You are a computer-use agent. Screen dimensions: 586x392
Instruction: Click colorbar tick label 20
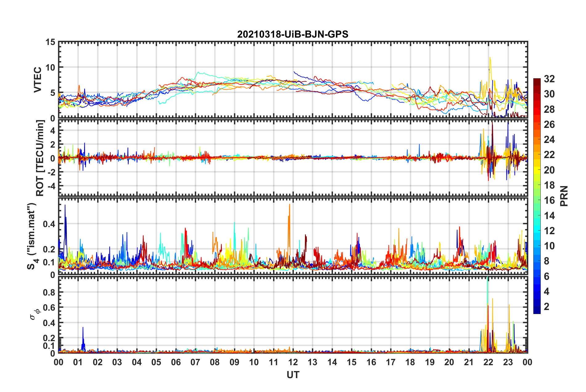pyautogui.click(x=549, y=170)
